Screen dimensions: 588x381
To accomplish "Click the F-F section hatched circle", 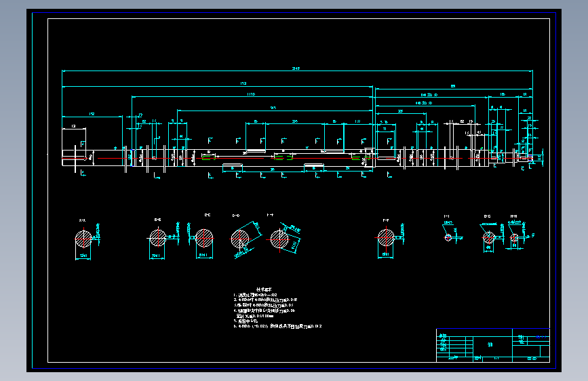I will 386,238.
